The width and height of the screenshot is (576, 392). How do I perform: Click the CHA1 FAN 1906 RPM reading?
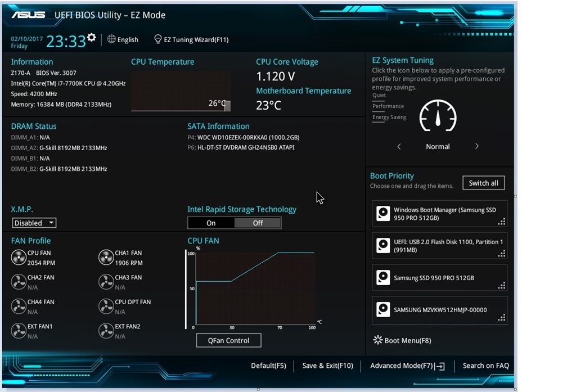(x=129, y=263)
